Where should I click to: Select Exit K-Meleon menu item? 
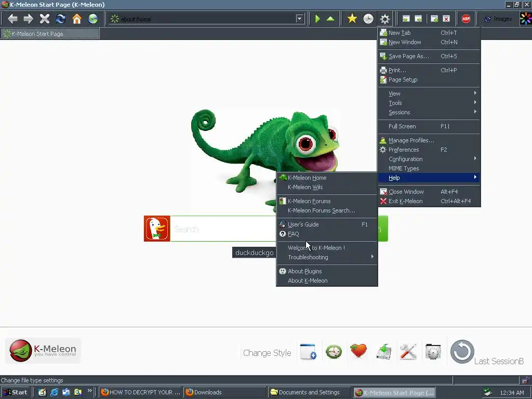pos(429,201)
